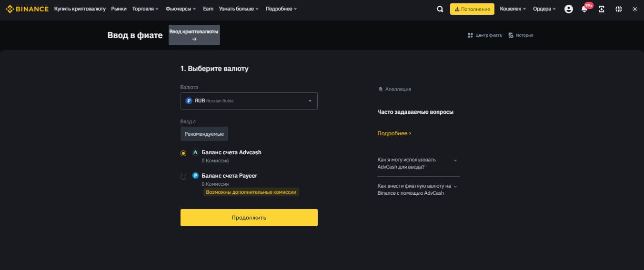Expand the fiat deposit via AdvCash FAQ
The height and width of the screenshot is (270, 644).
pos(418,190)
